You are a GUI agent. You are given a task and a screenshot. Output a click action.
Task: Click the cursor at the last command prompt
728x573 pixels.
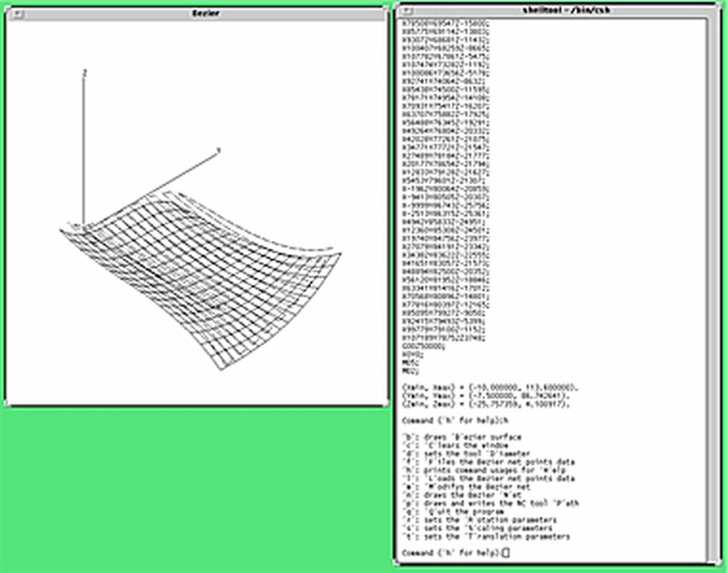pos(507,552)
